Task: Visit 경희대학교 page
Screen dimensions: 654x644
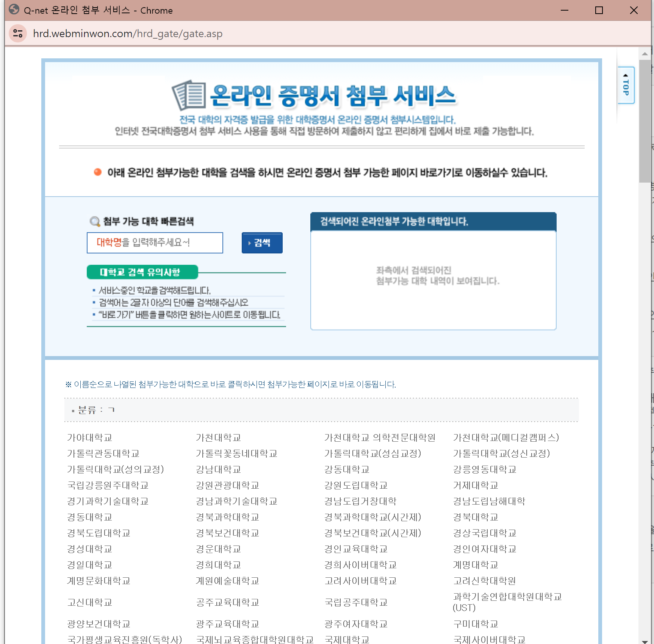Action: click(x=219, y=565)
